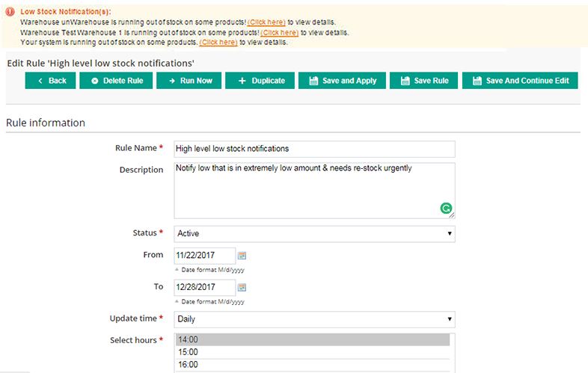Choose 15:00 in Select hours list
Image resolution: width=588 pixels, height=373 pixels.
(312, 352)
